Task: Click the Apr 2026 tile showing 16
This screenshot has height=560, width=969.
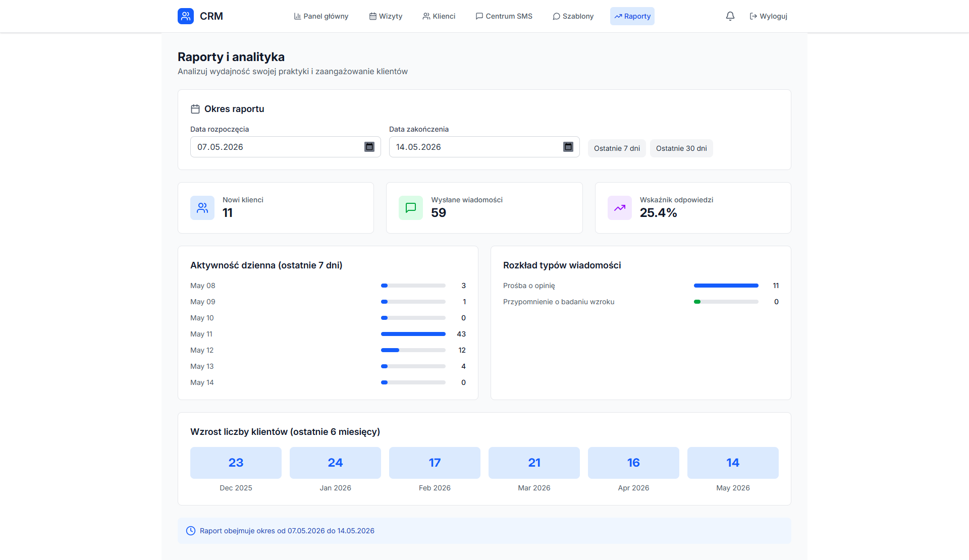Action: click(633, 463)
